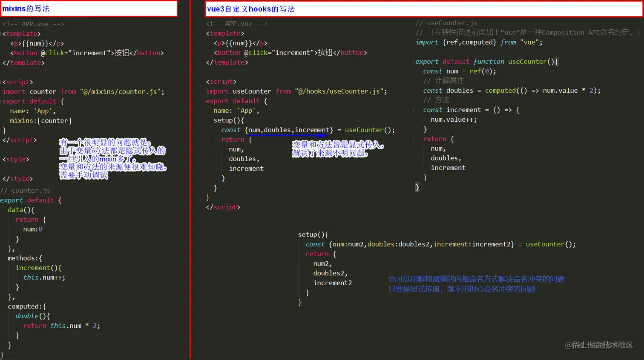644x360 pixels.
Task: Select the 'computed:{' line in counter.js
Action: [27, 306]
